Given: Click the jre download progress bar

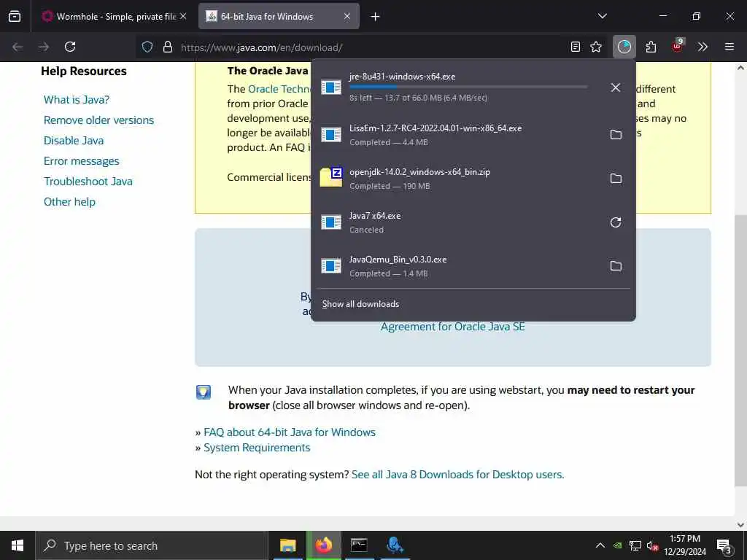Looking at the screenshot, I should pos(468,87).
